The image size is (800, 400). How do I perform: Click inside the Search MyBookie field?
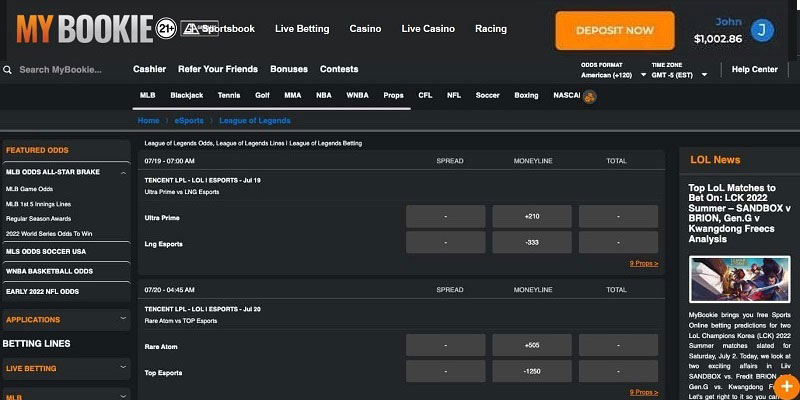pos(65,70)
